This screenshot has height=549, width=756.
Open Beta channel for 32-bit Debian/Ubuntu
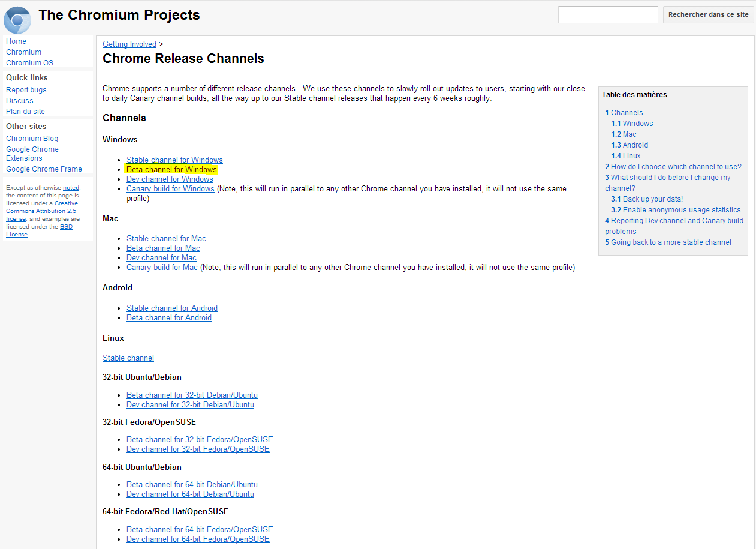coord(192,395)
